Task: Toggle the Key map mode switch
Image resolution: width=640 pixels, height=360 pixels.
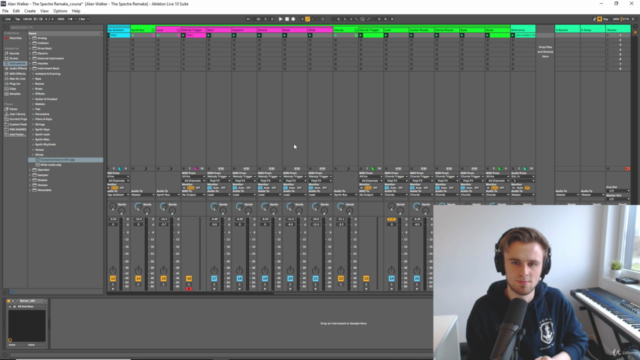Action: click(x=605, y=19)
